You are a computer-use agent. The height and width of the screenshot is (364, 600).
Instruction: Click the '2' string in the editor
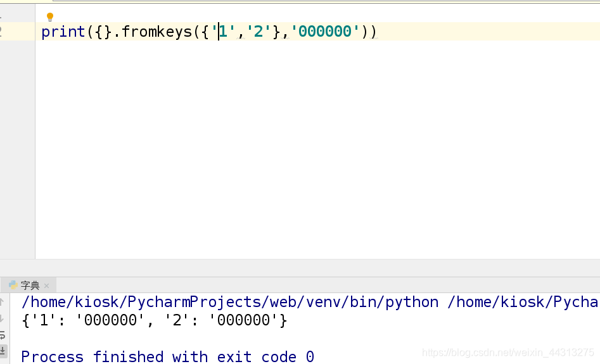259,32
